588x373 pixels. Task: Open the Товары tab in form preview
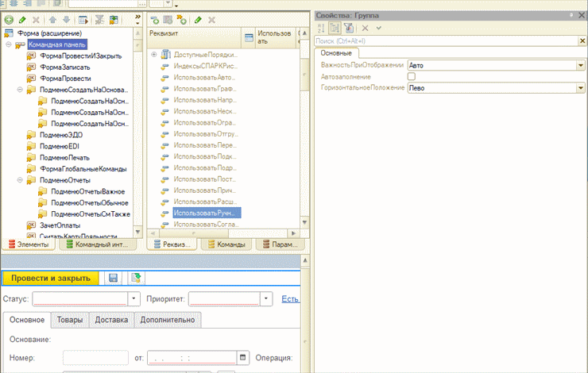[70, 320]
